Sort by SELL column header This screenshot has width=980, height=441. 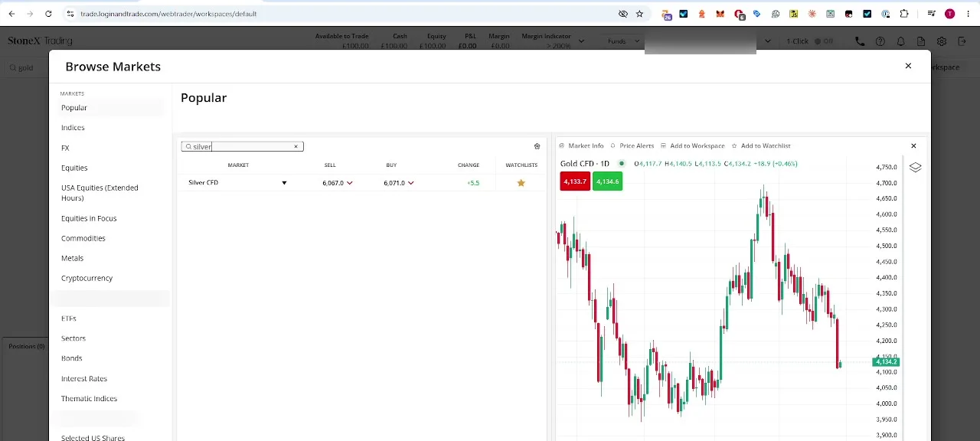coord(330,165)
